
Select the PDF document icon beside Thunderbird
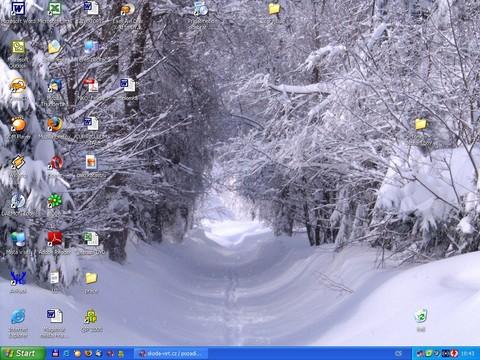pos(91,85)
